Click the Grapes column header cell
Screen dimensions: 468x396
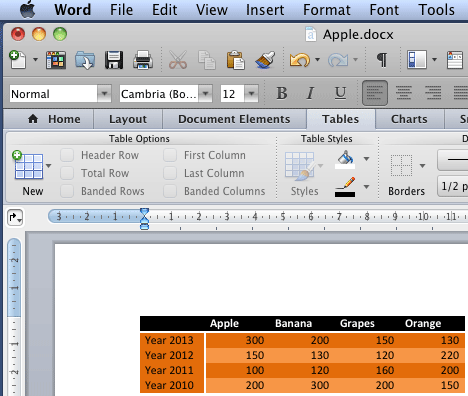click(x=357, y=323)
